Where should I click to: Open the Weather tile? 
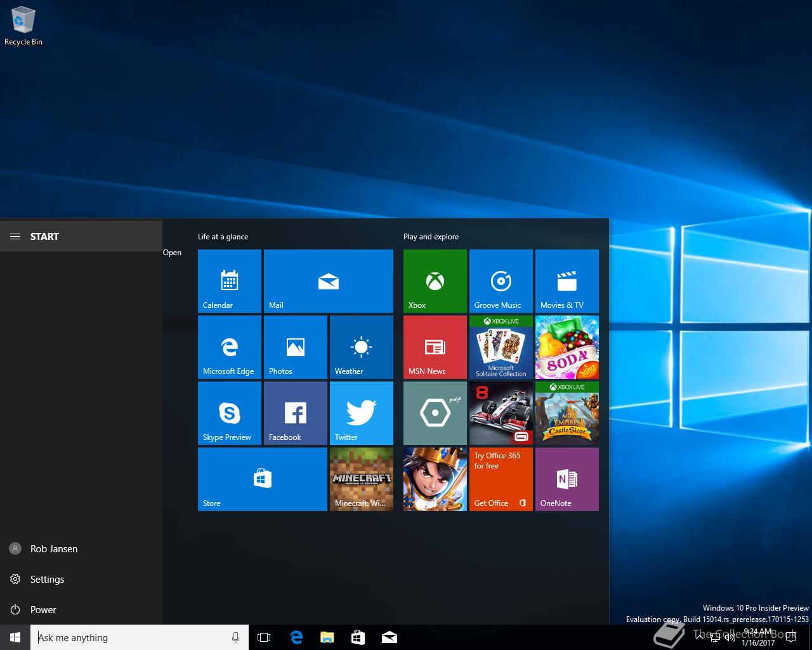pyautogui.click(x=361, y=347)
